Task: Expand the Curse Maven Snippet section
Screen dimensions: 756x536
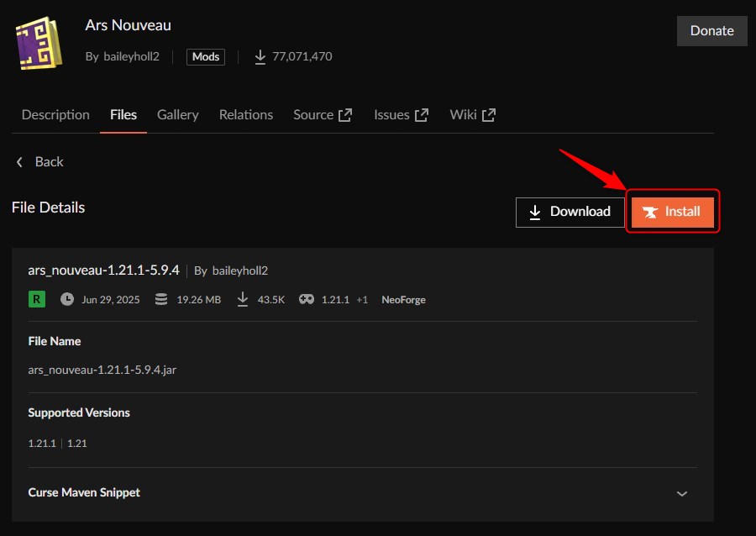Action: point(682,494)
